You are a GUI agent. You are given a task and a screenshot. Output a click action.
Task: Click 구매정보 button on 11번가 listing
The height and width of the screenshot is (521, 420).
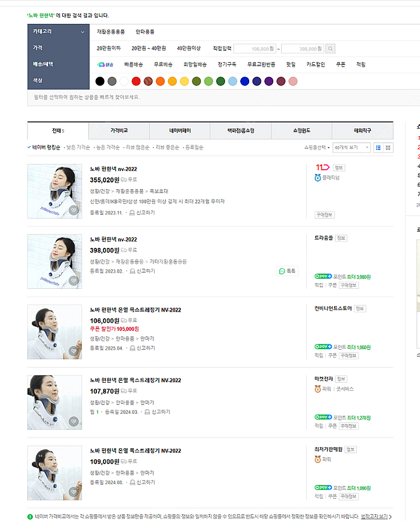(325, 215)
